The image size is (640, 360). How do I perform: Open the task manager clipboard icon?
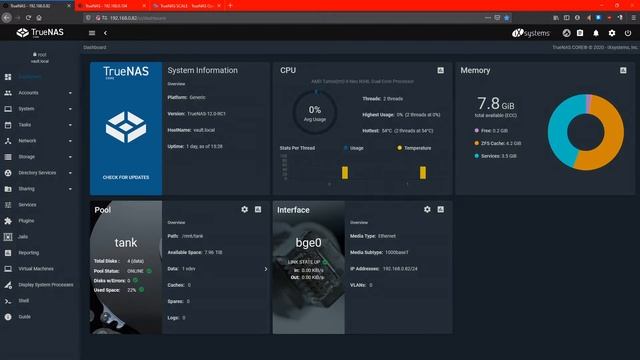coord(580,33)
